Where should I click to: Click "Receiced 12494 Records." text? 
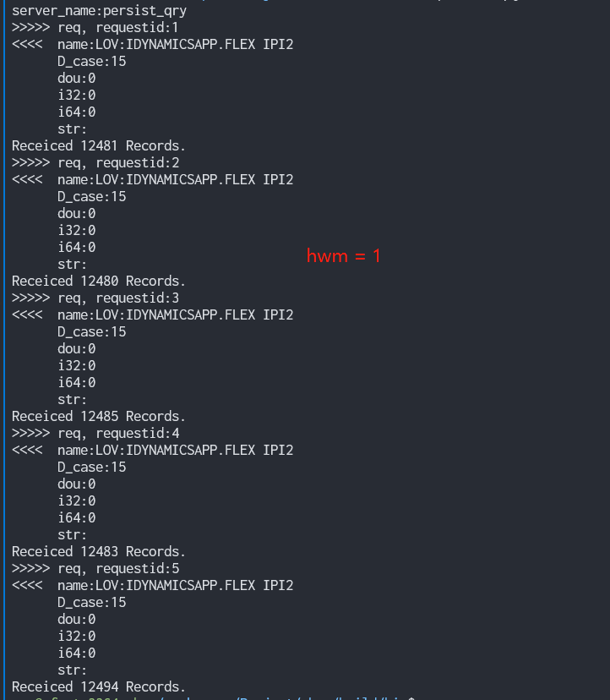click(x=99, y=686)
